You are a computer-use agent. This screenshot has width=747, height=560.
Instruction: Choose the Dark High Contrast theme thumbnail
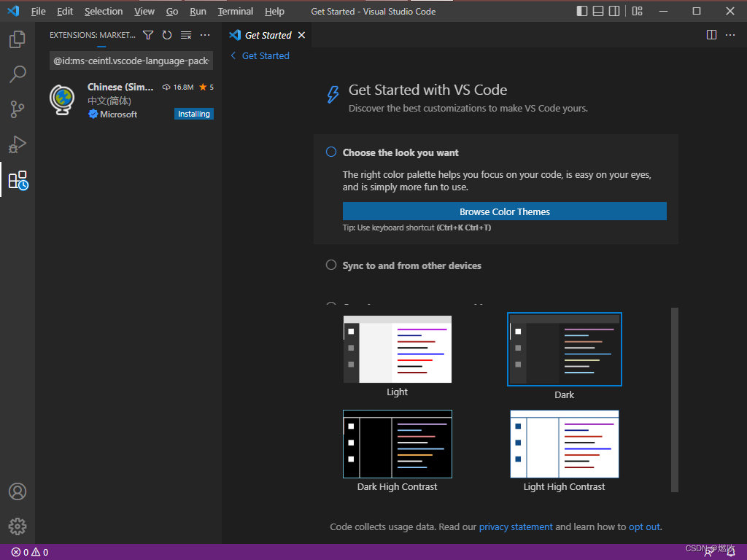click(x=398, y=444)
